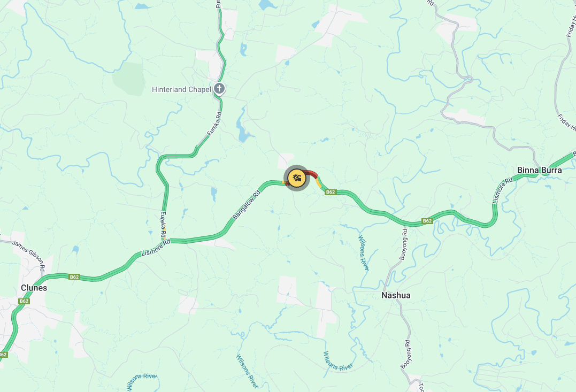Select the B62 shield northeast of Clunes label
The image size is (576, 392).
tap(74, 277)
